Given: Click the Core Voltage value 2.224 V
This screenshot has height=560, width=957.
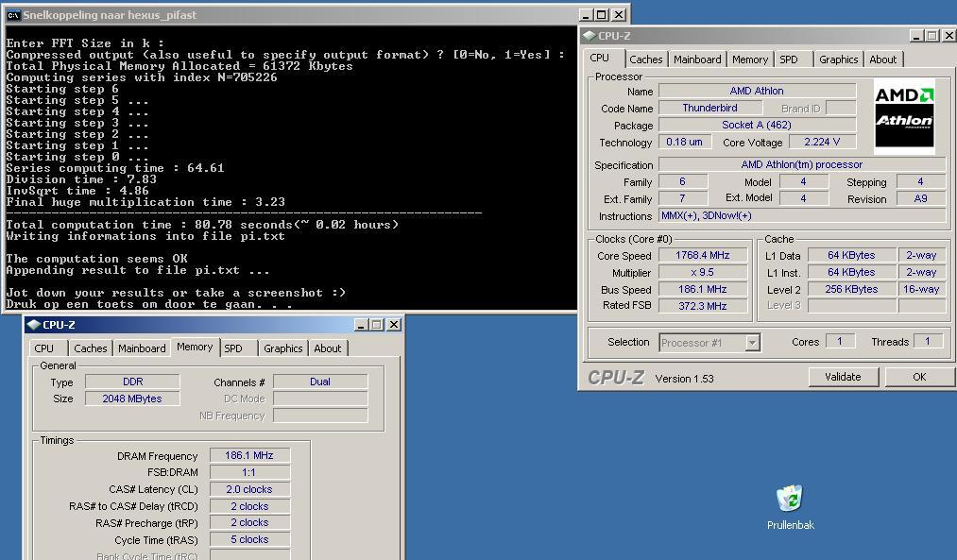Looking at the screenshot, I should (x=822, y=143).
